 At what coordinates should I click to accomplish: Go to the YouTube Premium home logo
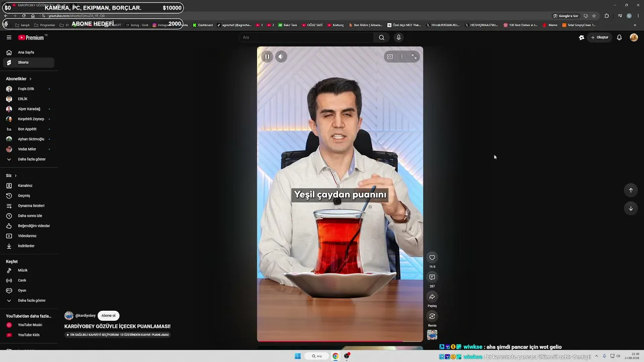point(32,37)
